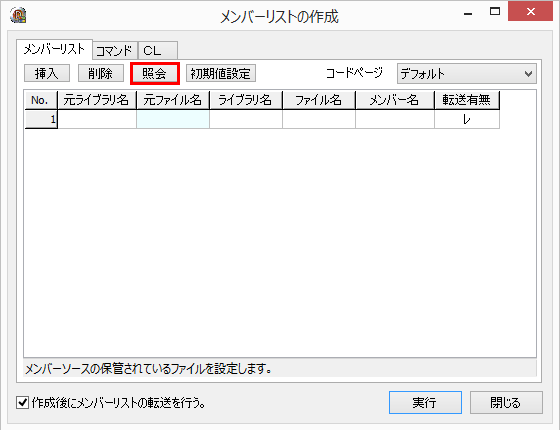
Task: Click the 閉じる button
Action: pos(506,402)
